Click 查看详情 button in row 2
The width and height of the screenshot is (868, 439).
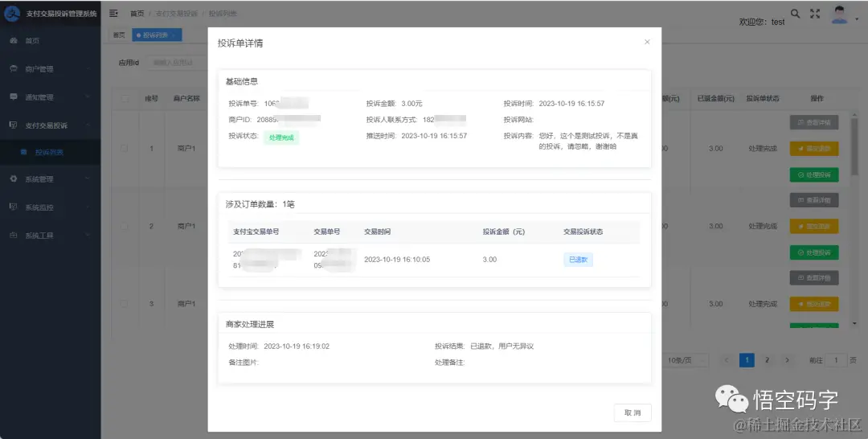[813, 200]
